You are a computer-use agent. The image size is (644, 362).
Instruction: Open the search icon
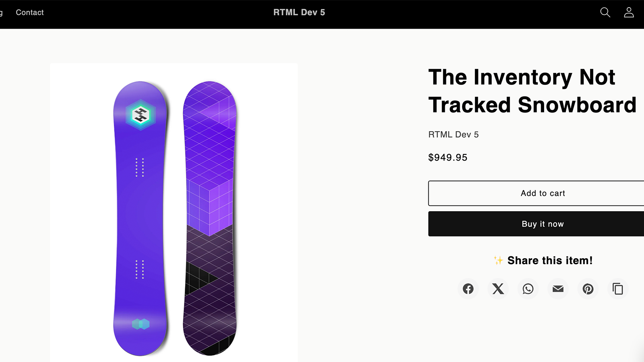click(605, 12)
